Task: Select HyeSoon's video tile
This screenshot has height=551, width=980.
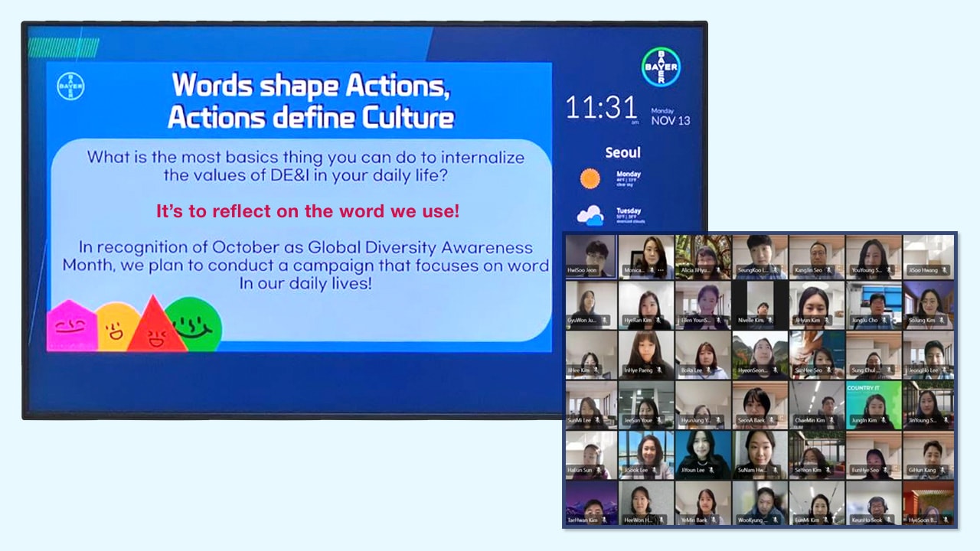Action: (x=929, y=504)
